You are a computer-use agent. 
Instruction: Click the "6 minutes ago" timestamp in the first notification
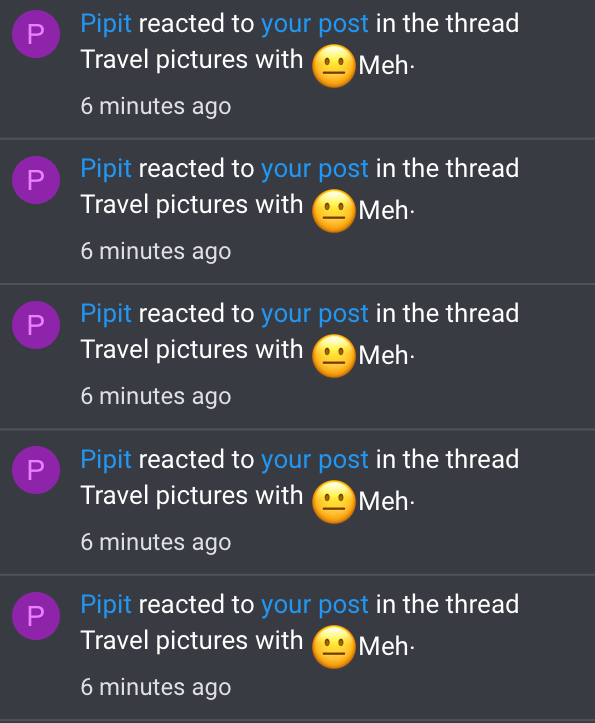156,107
